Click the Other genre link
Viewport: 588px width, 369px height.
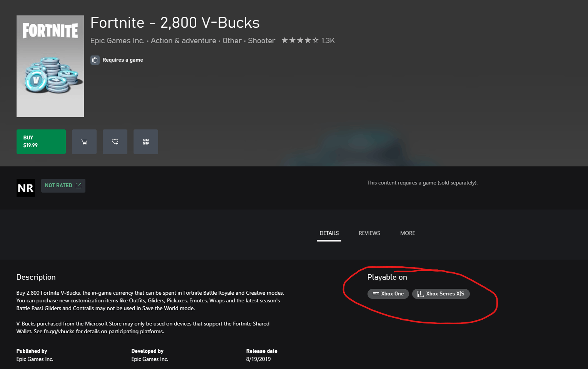pos(232,40)
